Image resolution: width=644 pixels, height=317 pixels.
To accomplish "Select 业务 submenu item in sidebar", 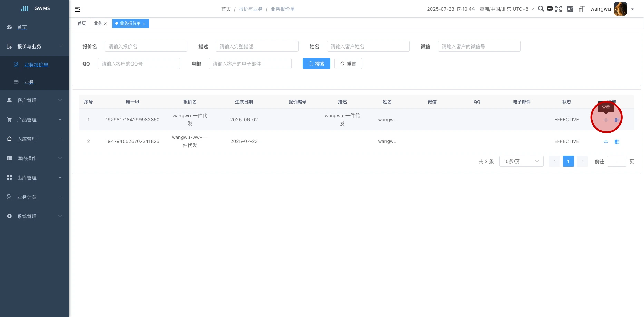I will click(x=29, y=82).
